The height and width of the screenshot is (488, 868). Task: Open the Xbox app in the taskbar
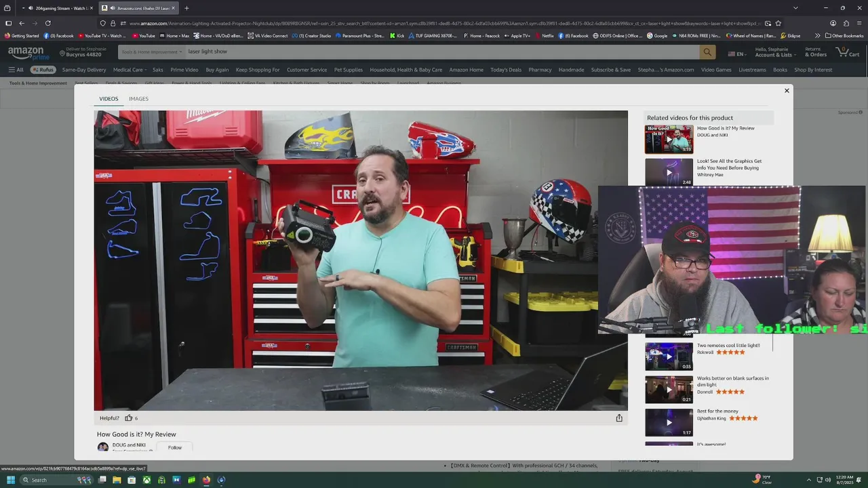[146, 480]
